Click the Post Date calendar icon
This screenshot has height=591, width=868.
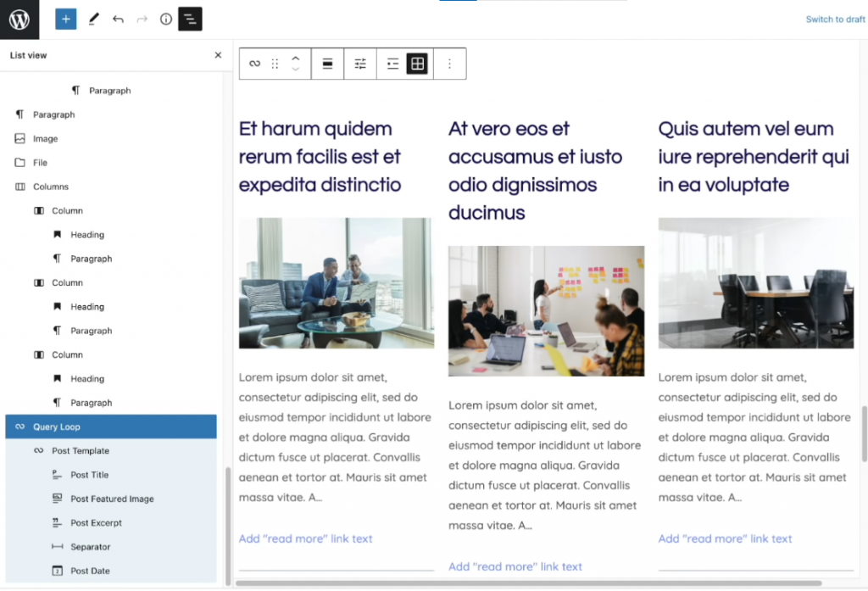(x=57, y=571)
